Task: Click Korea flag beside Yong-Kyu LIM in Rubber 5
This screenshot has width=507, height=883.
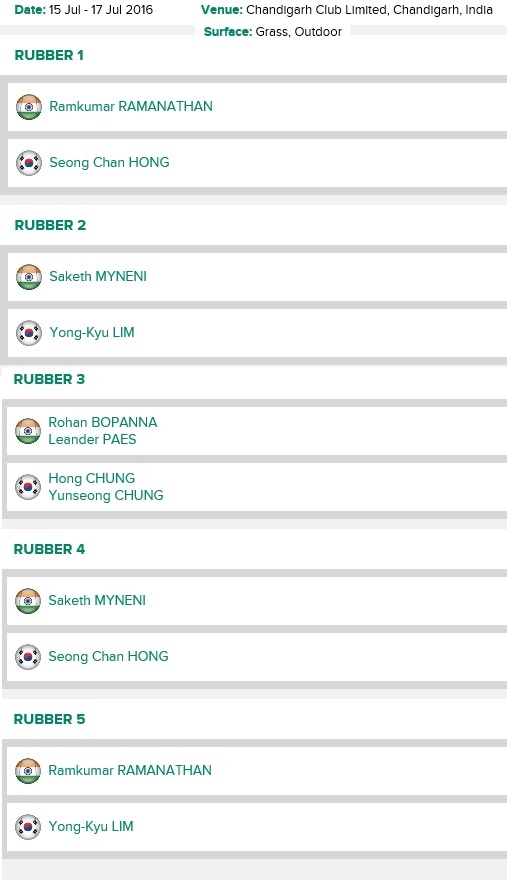Action: [28, 827]
